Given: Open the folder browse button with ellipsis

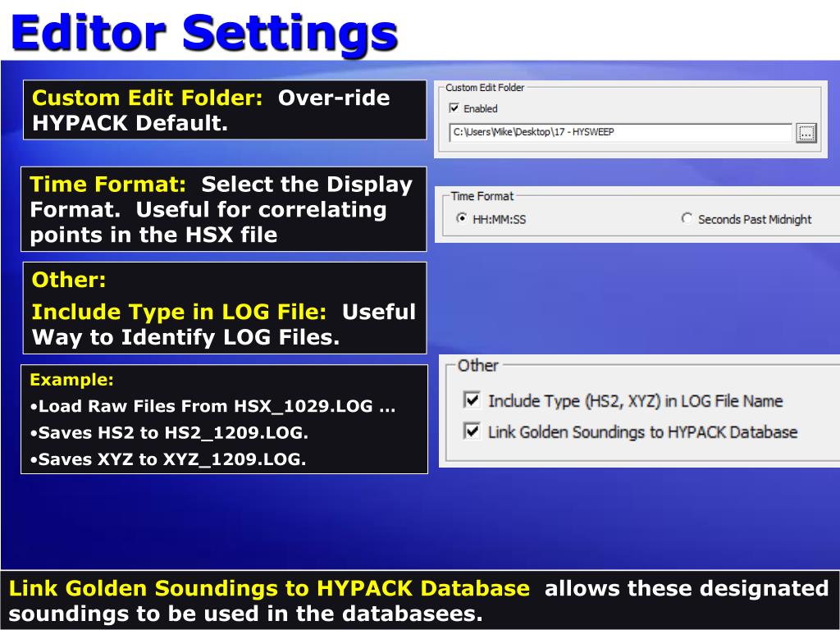Looking at the screenshot, I should pyautogui.click(x=806, y=132).
